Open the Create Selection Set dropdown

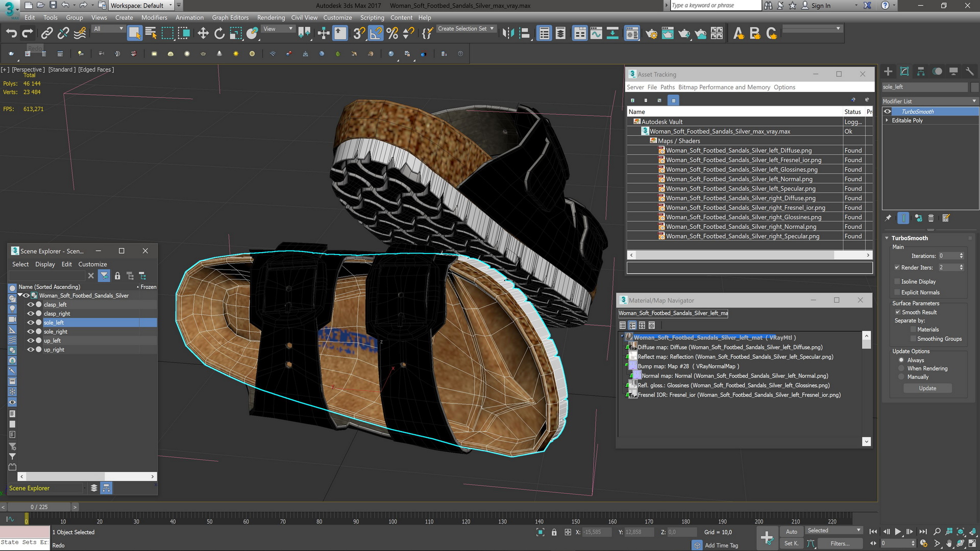[x=466, y=29]
